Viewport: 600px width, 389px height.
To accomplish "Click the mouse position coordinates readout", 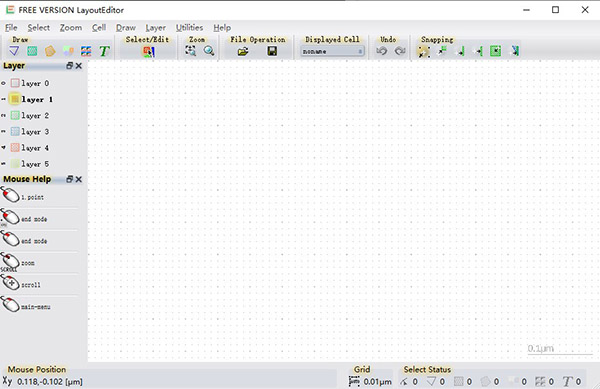I will 50,382.
